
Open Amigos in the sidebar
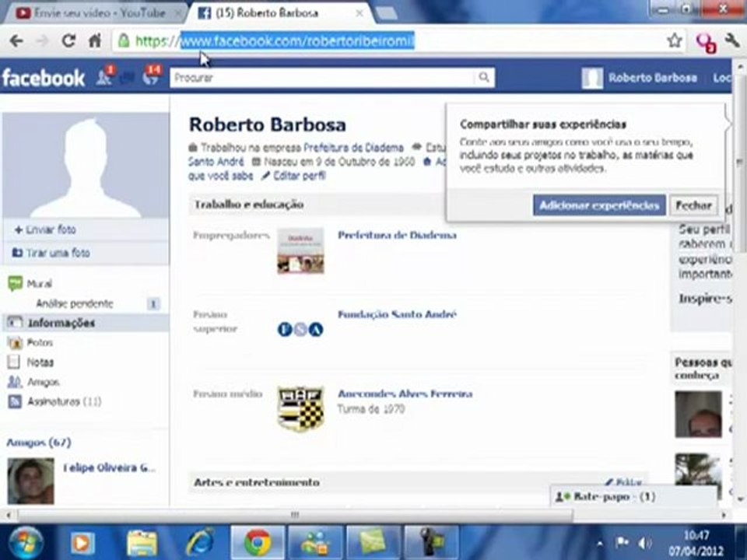[43, 382]
